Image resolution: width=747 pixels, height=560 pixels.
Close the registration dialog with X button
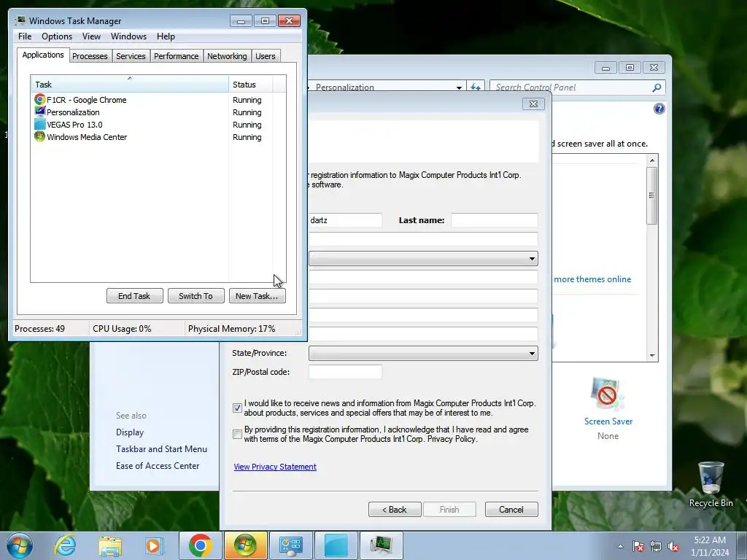pos(533,104)
